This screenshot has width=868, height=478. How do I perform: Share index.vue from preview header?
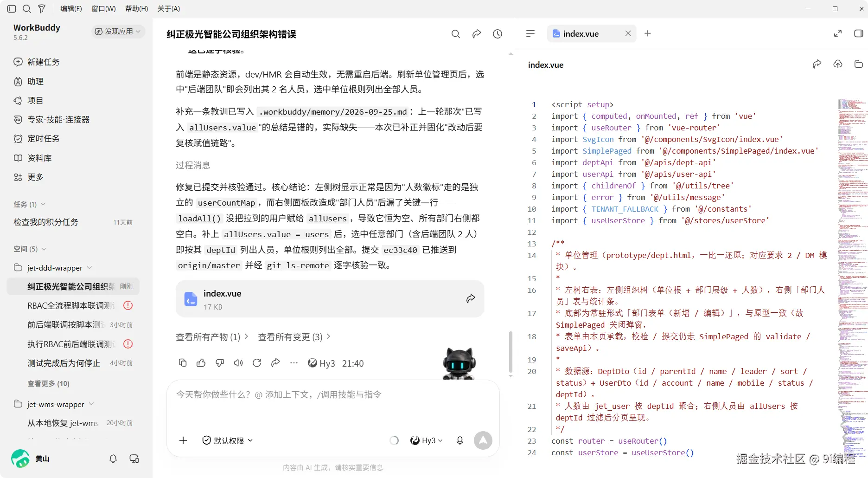coord(817,64)
